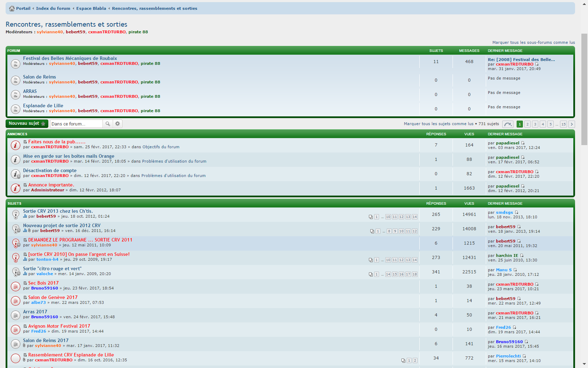The image size is (588, 368).
Task: Click the Rencontres, rassemblements et sorties page title
Action: [x=66, y=24]
